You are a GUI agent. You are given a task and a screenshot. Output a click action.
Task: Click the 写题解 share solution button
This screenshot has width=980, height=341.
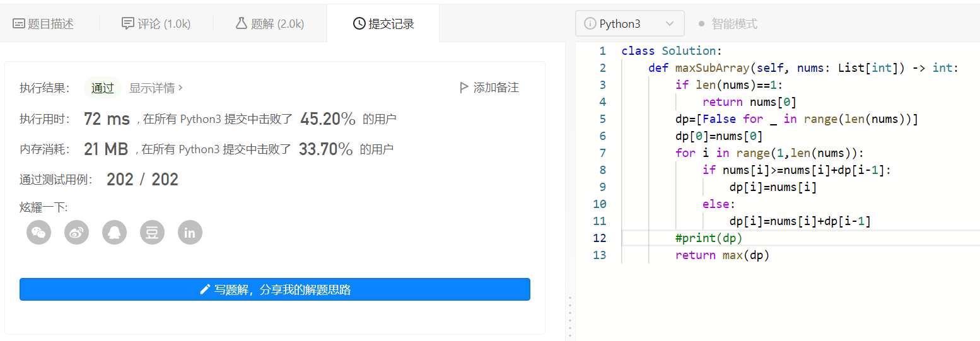[x=275, y=290]
